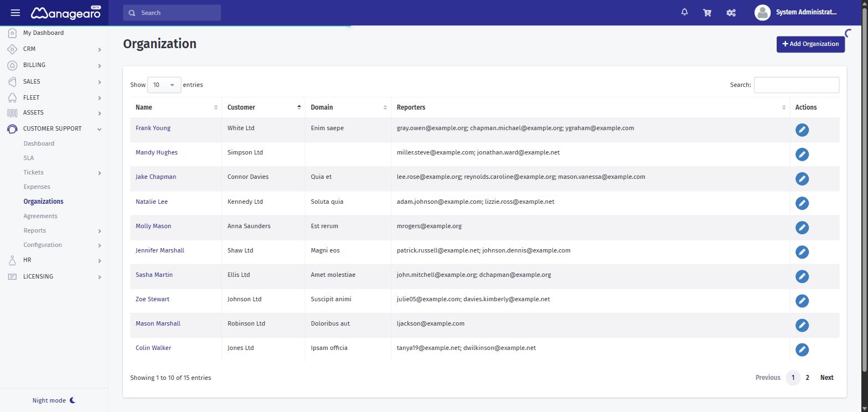The image size is (868, 412).
Task: Edit the Natalie Lee organization
Action: click(x=802, y=203)
